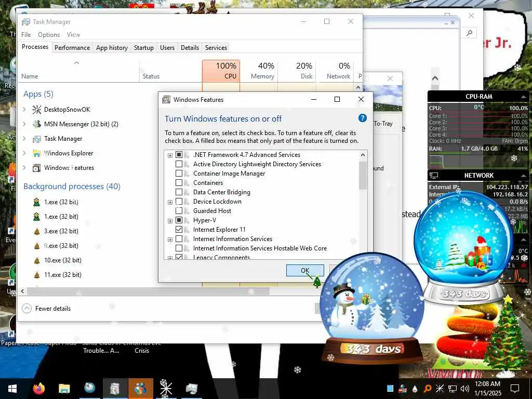This screenshot has height=399, width=532.
Task: Sort processes by Memory column
Action: click(x=259, y=71)
